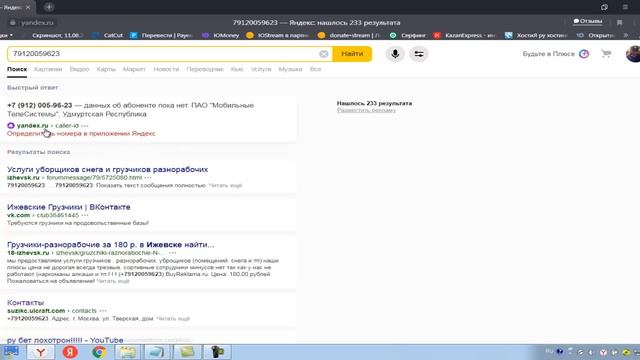The height and width of the screenshot is (360, 640).
Task: Open the donate-stream bookmark
Action: [349, 36]
